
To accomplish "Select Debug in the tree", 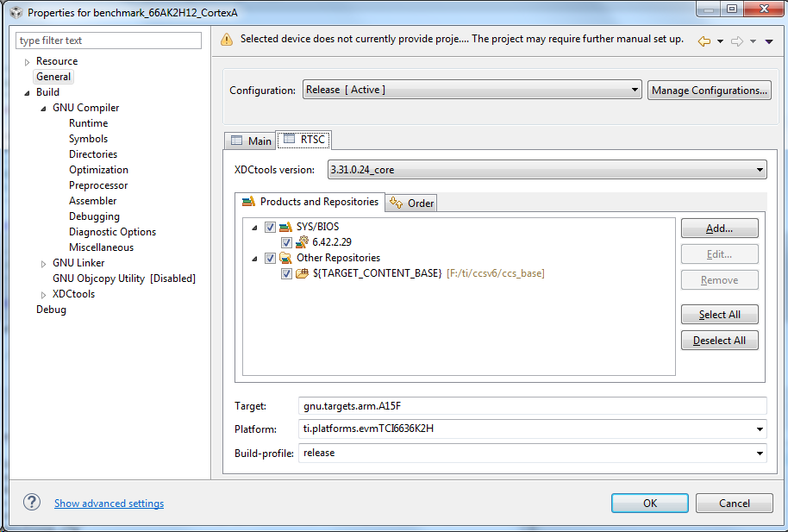I will (x=51, y=310).
